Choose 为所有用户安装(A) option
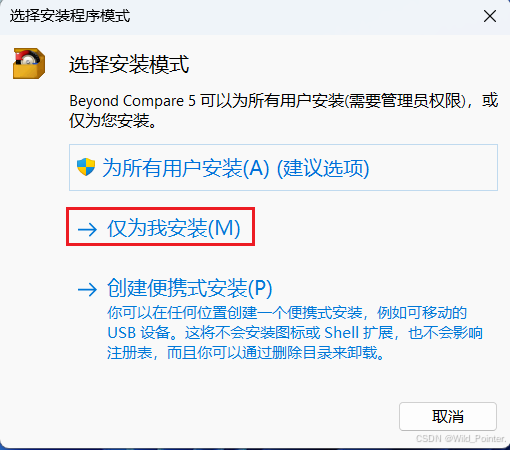 point(283,167)
